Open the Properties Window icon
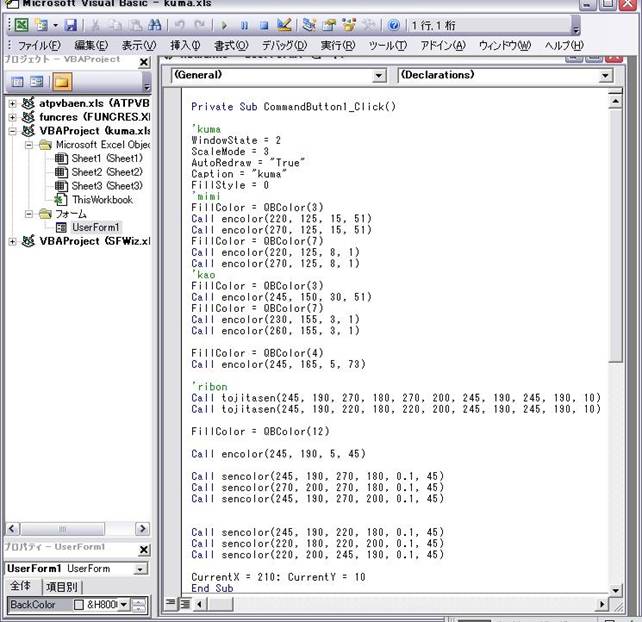Image resolution: width=642 pixels, height=622 pixels. coord(329,25)
